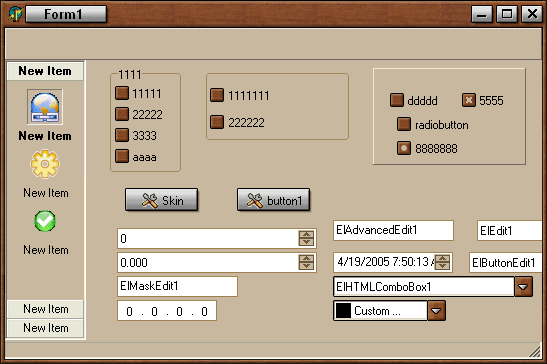Click the Skin button

[x=162, y=200]
